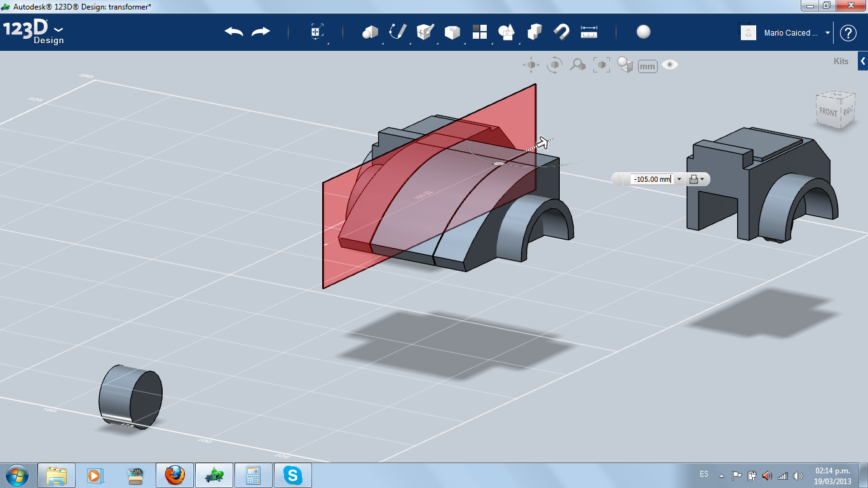Open Firefox from the taskbar
The width and height of the screenshot is (868, 488).
[174, 475]
